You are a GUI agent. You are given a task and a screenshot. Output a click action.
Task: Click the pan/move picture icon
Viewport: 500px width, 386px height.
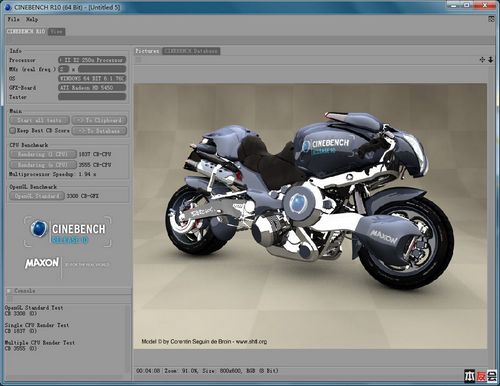[x=482, y=60]
